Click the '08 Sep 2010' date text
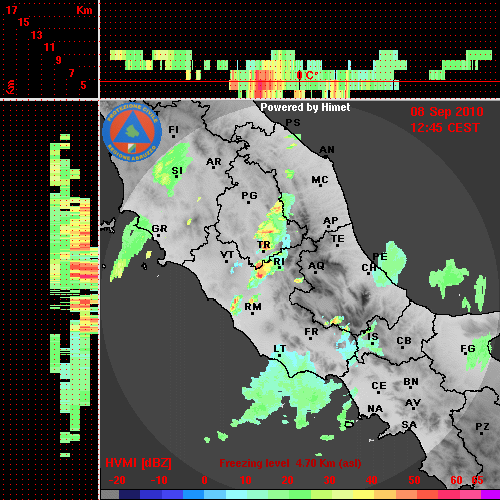Screen dimensions: 500x500 pos(447,112)
